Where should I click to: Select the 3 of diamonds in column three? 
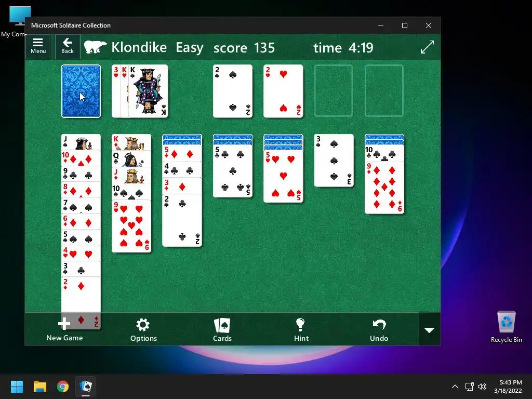click(182, 186)
